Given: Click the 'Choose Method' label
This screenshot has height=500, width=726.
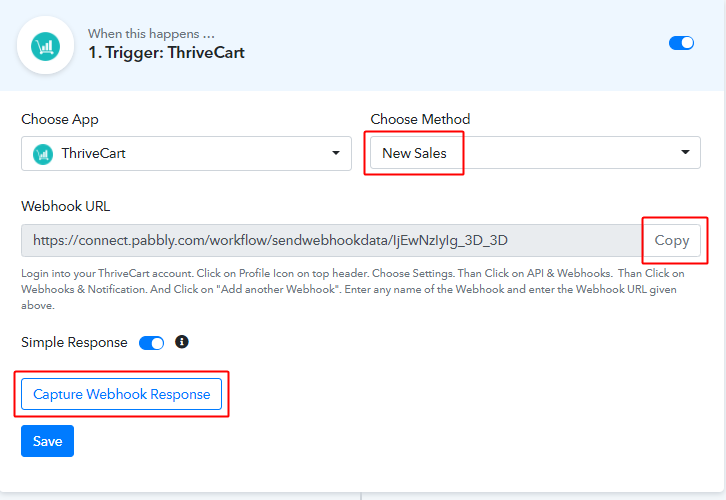Looking at the screenshot, I should click(x=420, y=119).
